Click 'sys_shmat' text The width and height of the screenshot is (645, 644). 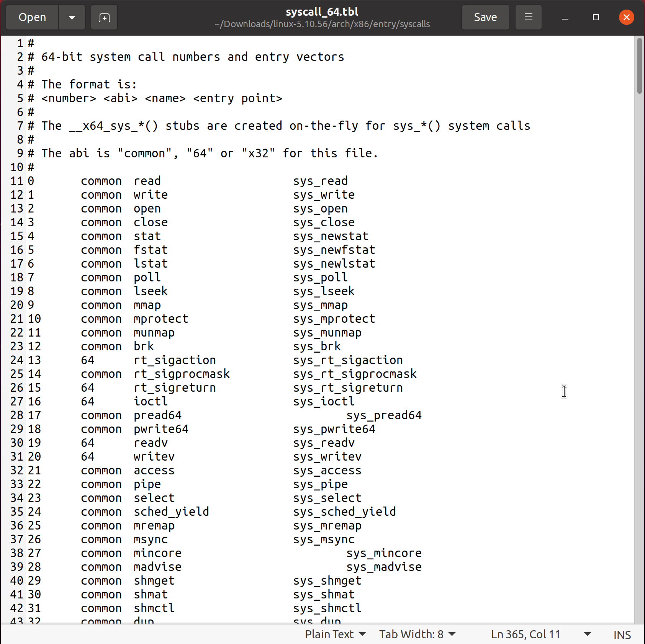click(324, 594)
